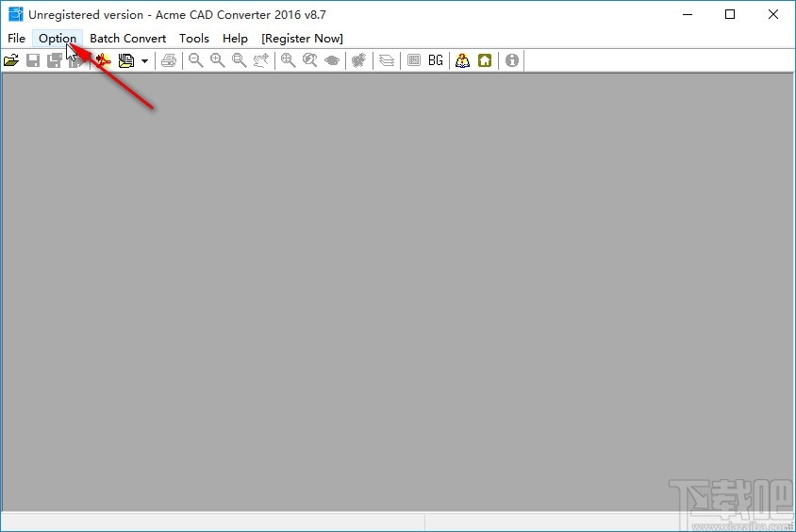The width and height of the screenshot is (796, 532).
Task: Select the Pan hand tool
Action: 261,60
